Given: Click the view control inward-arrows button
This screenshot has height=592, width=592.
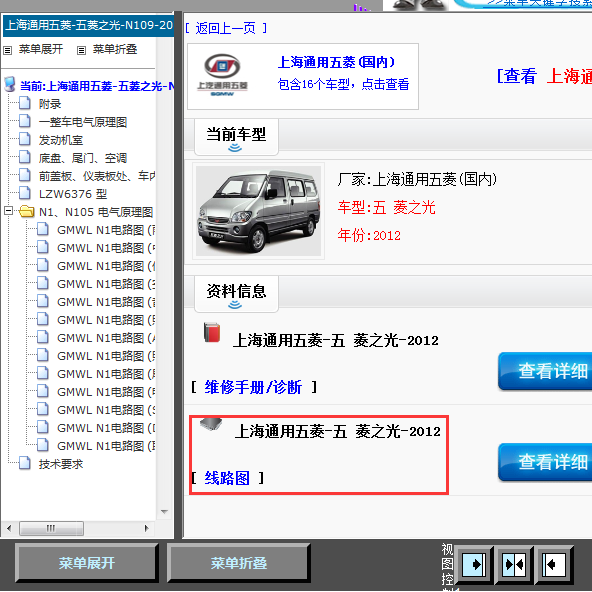Looking at the screenshot, I should (514, 564).
